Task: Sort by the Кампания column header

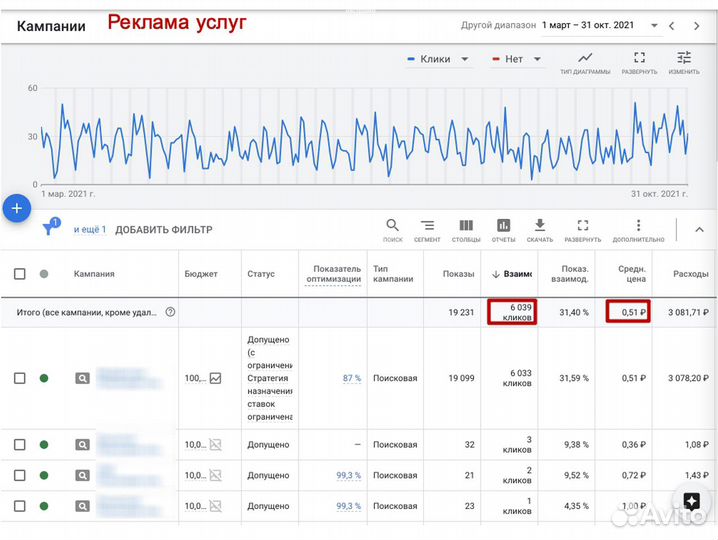Action: 94,274
